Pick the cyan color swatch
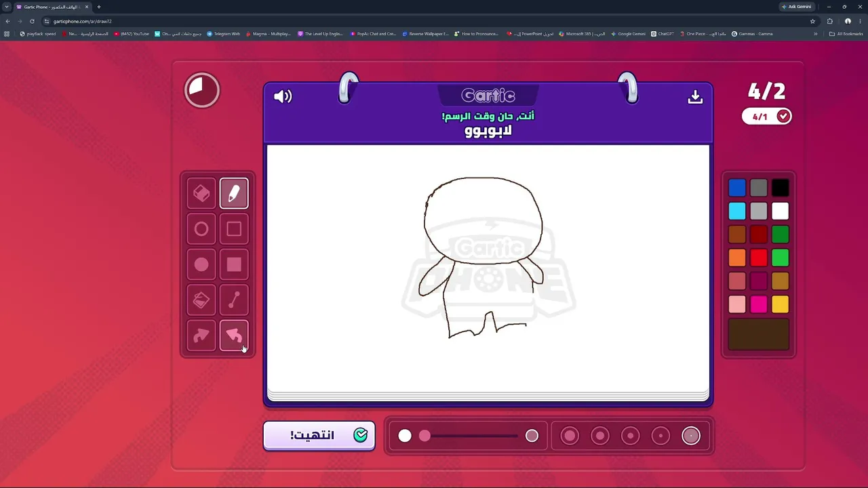The height and width of the screenshot is (488, 868). (737, 211)
